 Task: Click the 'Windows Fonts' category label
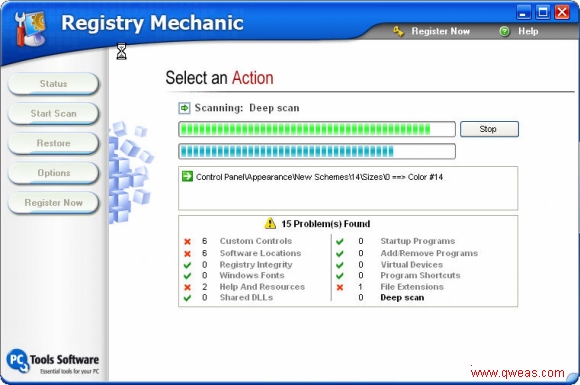(x=252, y=276)
